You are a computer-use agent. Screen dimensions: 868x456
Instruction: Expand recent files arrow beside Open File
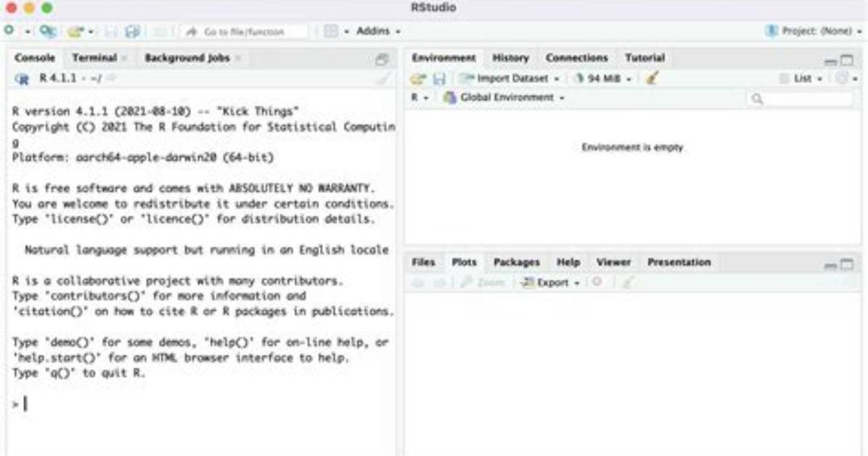[91, 31]
